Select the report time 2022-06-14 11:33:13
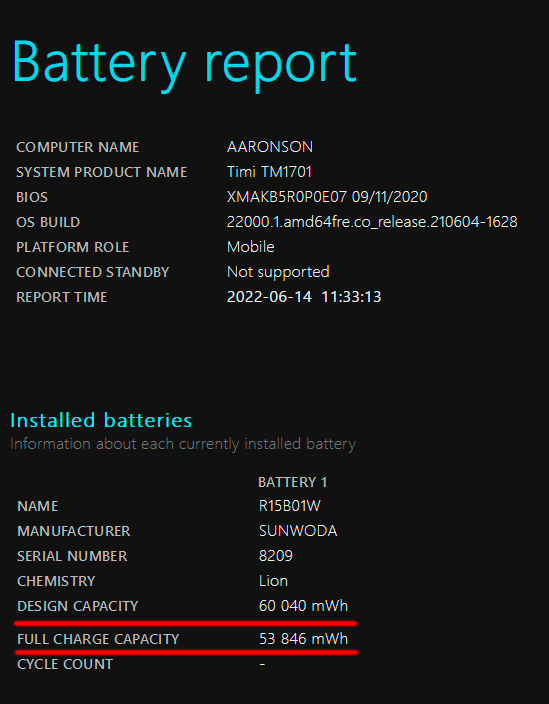549x704 pixels. tap(304, 297)
